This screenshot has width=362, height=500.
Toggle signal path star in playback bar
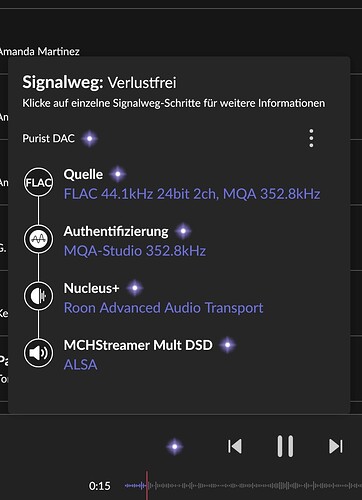175,446
